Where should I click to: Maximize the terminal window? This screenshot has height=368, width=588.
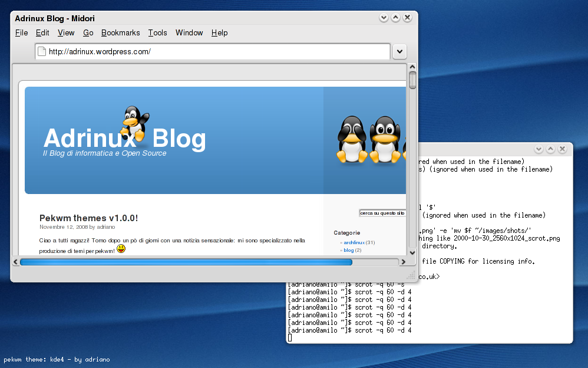[550, 149]
